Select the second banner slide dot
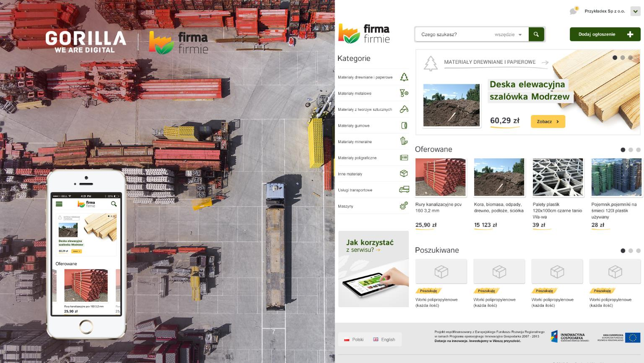 coord(623,57)
